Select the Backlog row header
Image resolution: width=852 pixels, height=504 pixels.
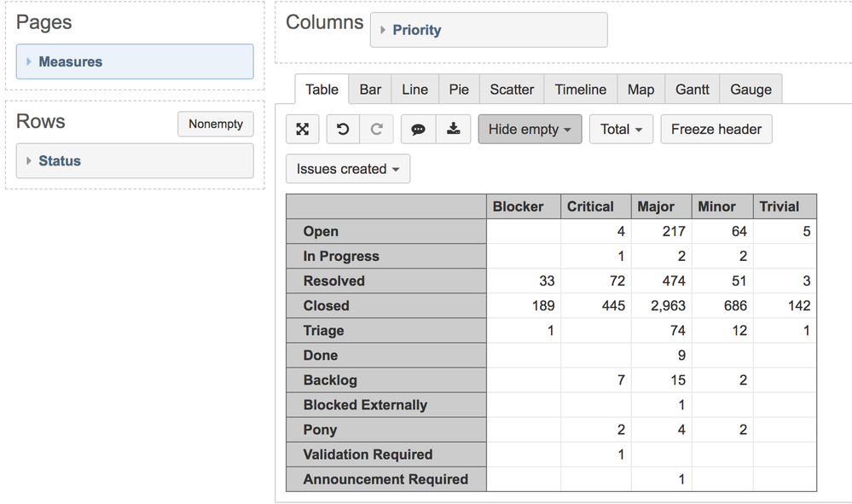386,380
